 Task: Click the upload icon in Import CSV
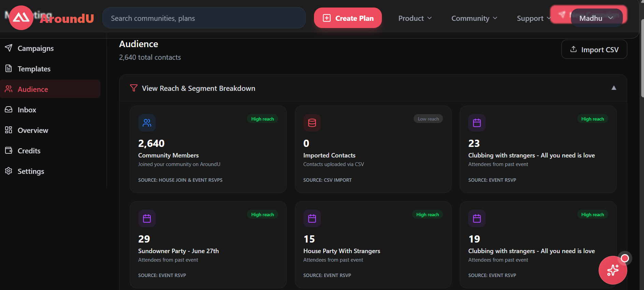pos(573,49)
